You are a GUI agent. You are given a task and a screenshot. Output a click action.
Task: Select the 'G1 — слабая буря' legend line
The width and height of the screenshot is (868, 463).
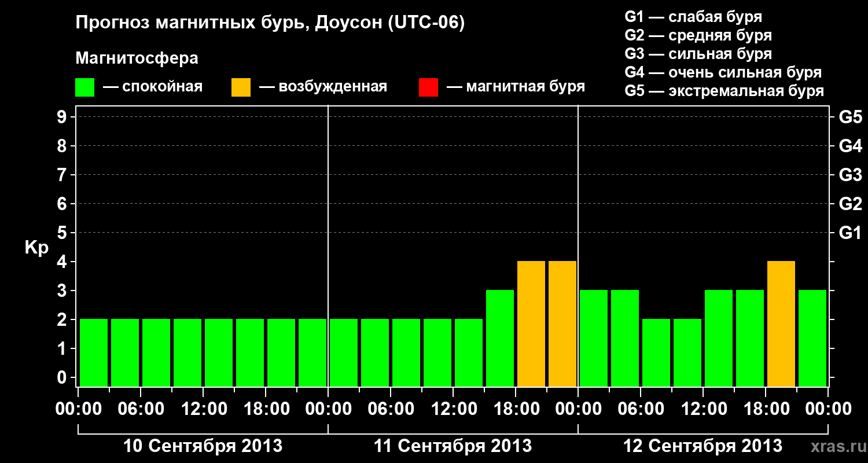[x=693, y=17]
